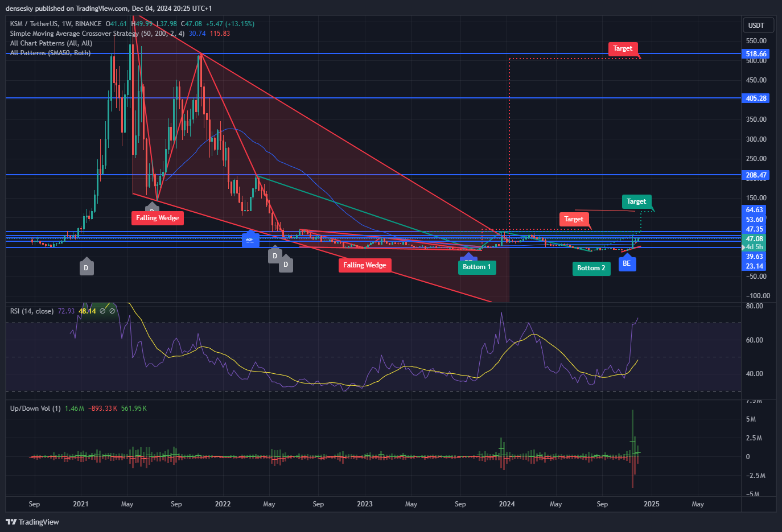The width and height of the screenshot is (782, 532).
Task: Select the Falling Wedge label near mid-2021
Action: point(158,218)
